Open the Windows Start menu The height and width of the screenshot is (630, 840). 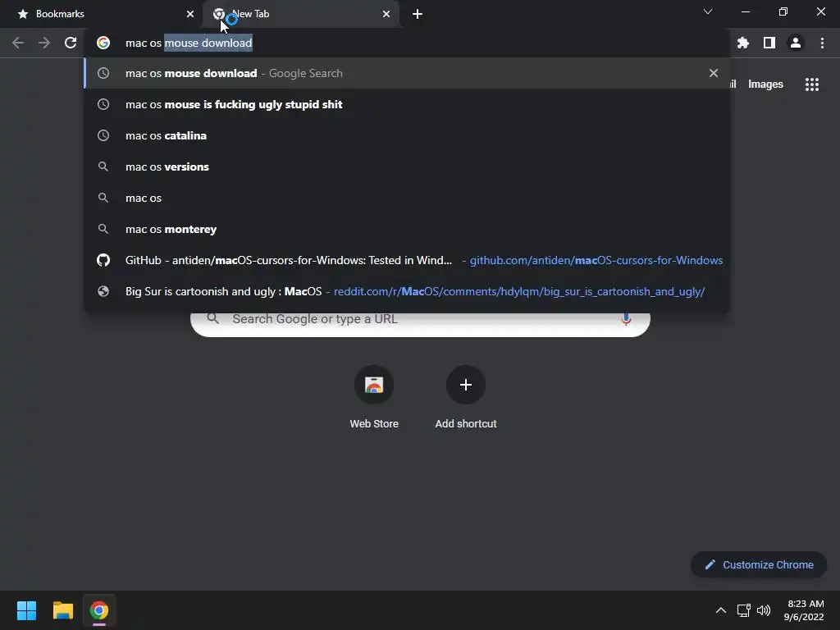click(x=26, y=610)
